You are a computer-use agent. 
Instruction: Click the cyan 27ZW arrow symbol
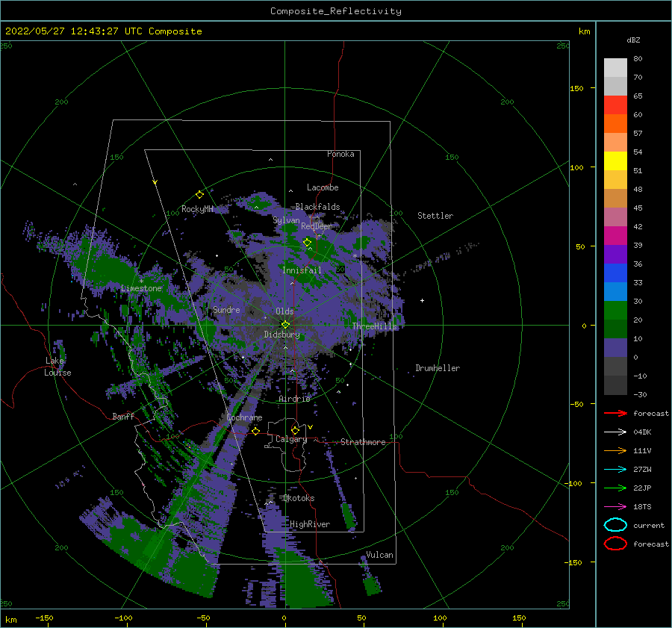[615, 470]
